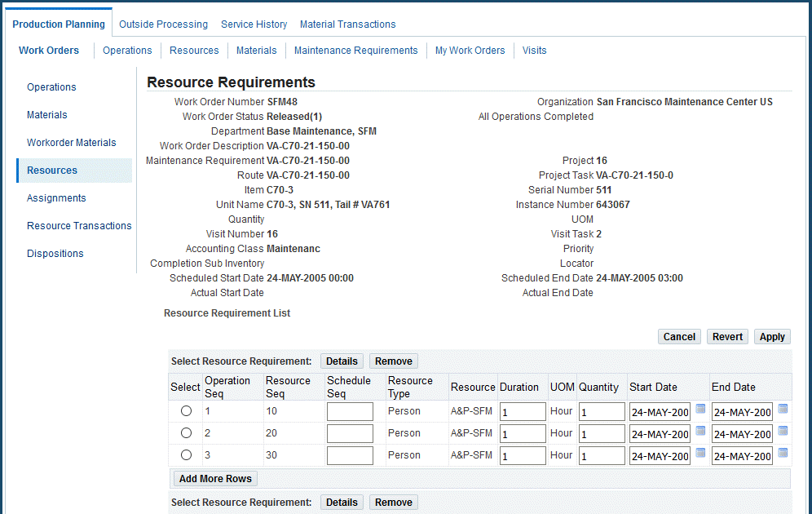Open Resource Transactions in the sidebar
This screenshot has width=812, height=514.
coord(79,226)
